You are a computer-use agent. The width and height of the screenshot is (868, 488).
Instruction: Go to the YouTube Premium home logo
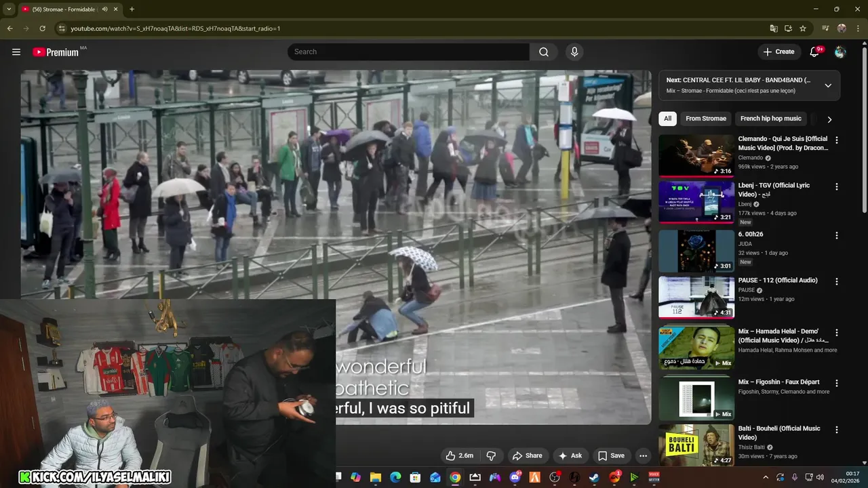point(57,52)
